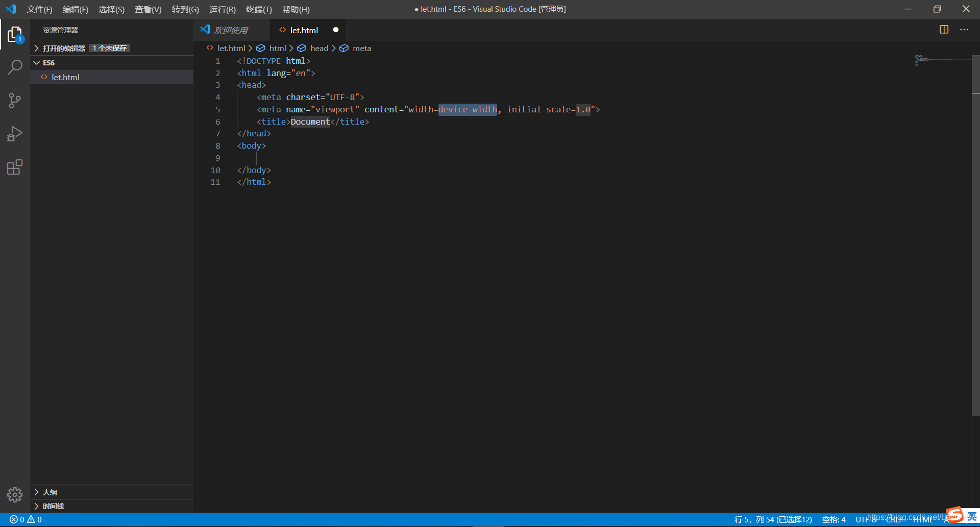Click the errors count icon in status bar

(14, 519)
